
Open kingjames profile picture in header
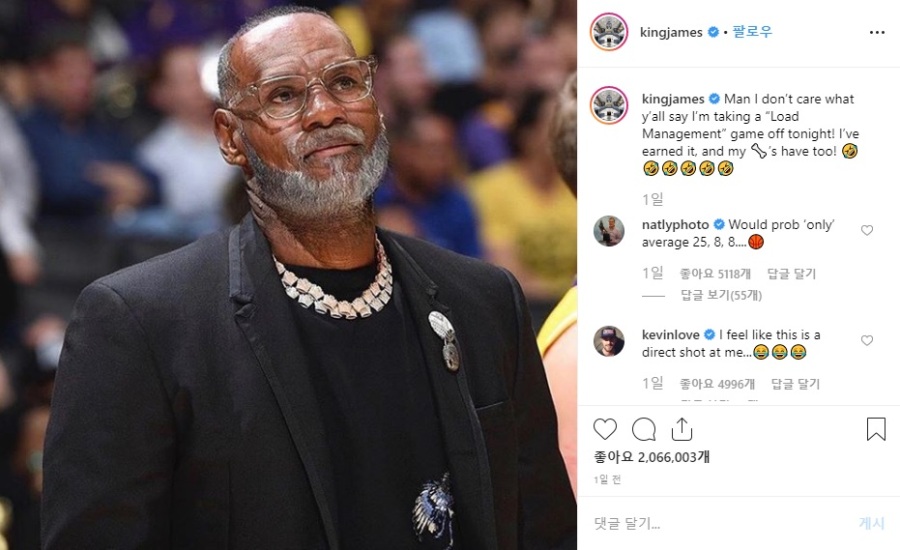click(609, 32)
